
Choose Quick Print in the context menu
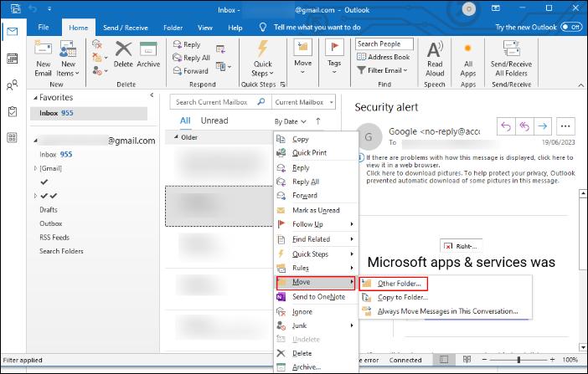[x=316, y=152]
